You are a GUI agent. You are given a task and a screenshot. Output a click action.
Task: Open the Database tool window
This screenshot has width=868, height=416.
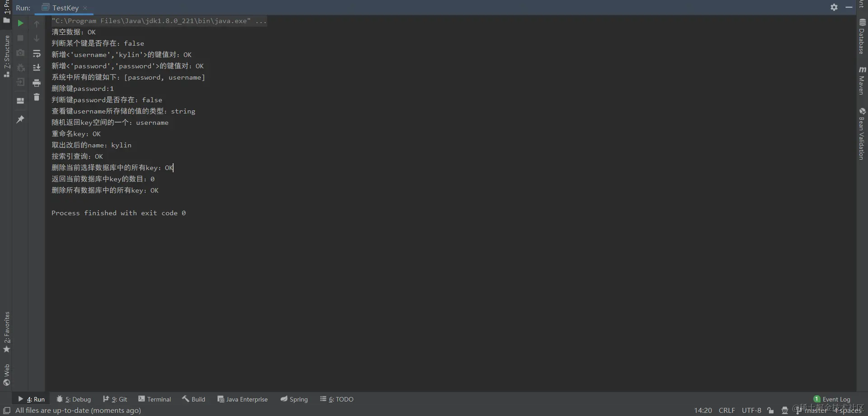point(862,37)
